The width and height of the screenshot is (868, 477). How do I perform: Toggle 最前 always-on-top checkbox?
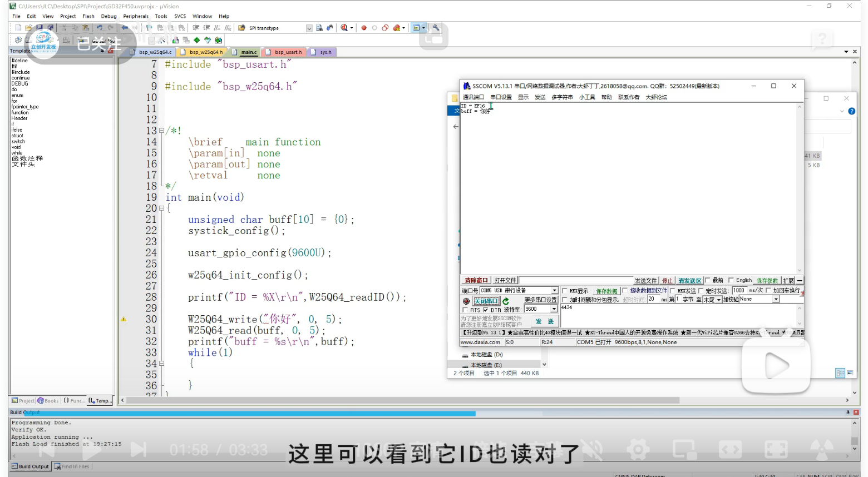click(x=708, y=280)
